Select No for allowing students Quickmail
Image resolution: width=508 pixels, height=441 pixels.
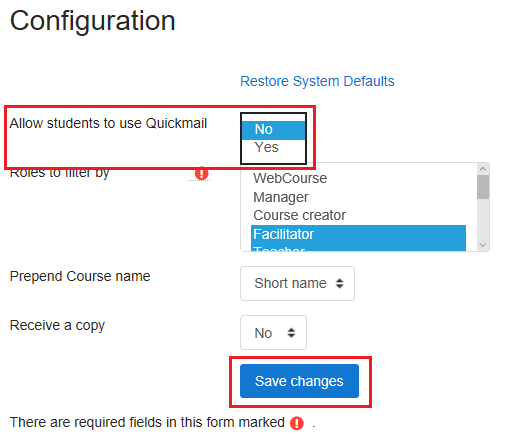(273, 130)
